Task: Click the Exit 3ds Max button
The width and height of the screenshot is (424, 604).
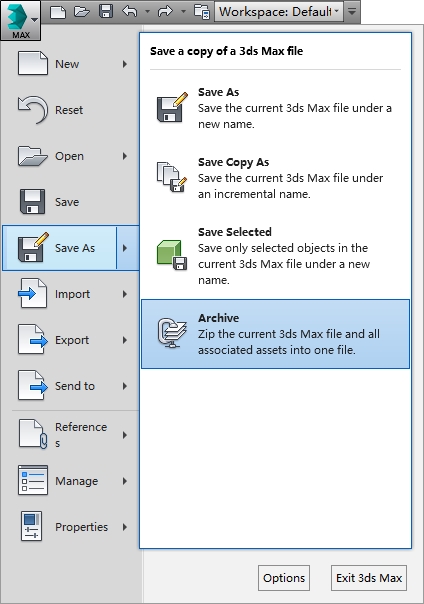Action: click(369, 578)
